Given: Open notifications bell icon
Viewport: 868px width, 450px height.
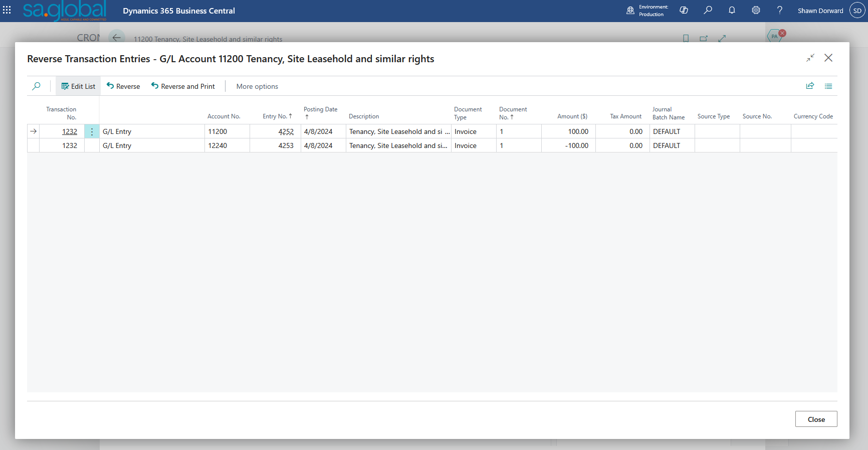Looking at the screenshot, I should pyautogui.click(x=732, y=10).
